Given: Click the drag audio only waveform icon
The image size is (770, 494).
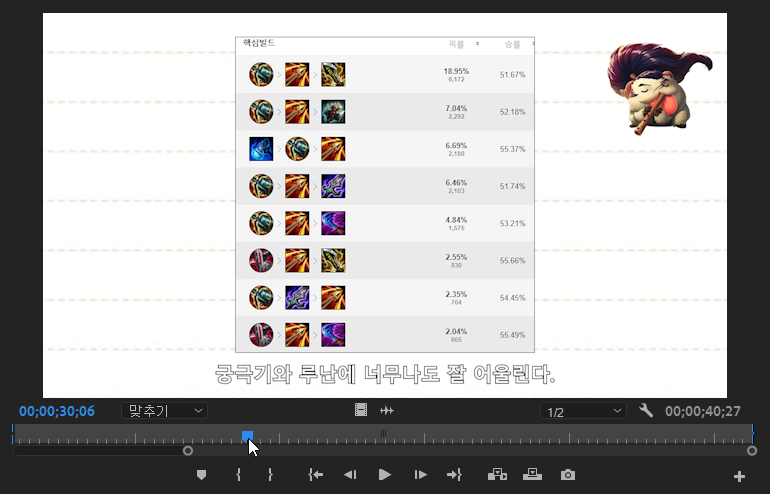Looking at the screenshot, I should pyautogui.click(x=387, y=410).
